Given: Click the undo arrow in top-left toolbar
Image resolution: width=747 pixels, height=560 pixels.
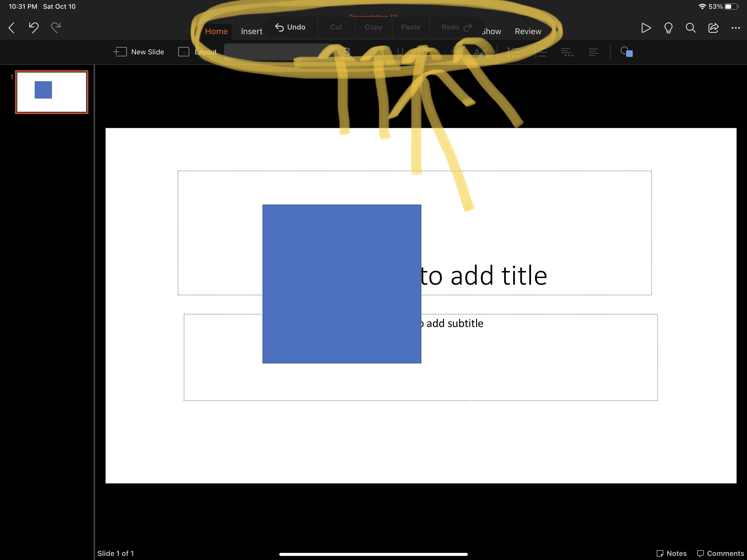Looking at the screenshot, I should coord(33,27).
